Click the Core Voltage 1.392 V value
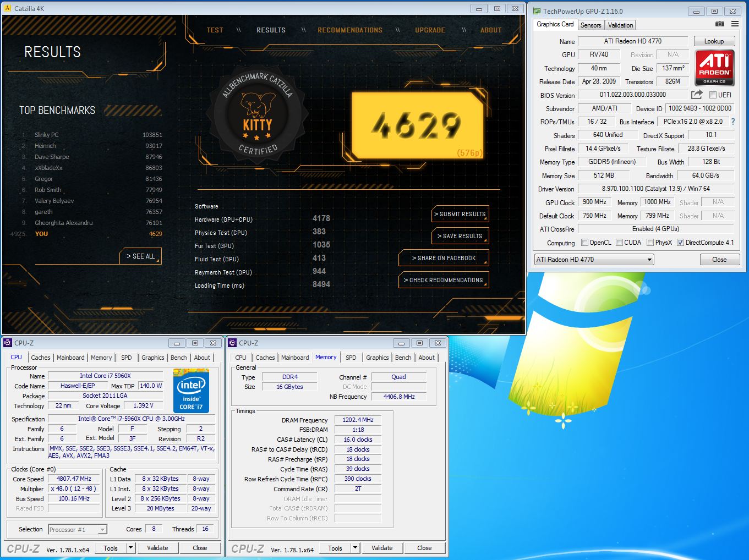Image resolution: width=749 pixels, height=560 pixels. (x=144, y=405)
